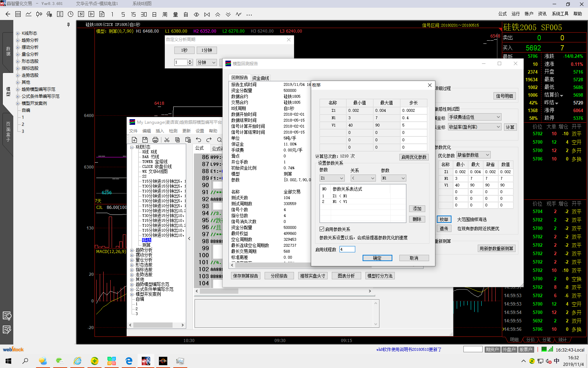This screenshot has height=368, width=588.
Task: Open the Z1 parameter dropdown
Action: (332, 178)
